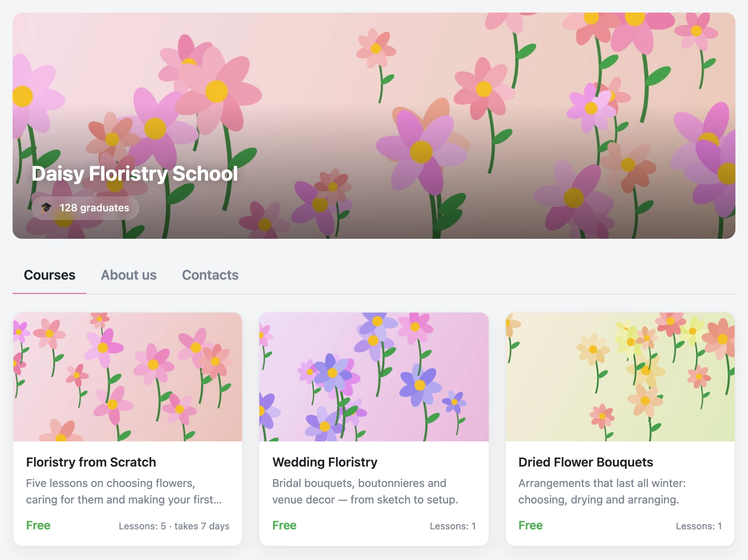Click 'Lessons: 5 · takes 7 days' text
This screenshot has height=560, width=748.
point(174,526)
